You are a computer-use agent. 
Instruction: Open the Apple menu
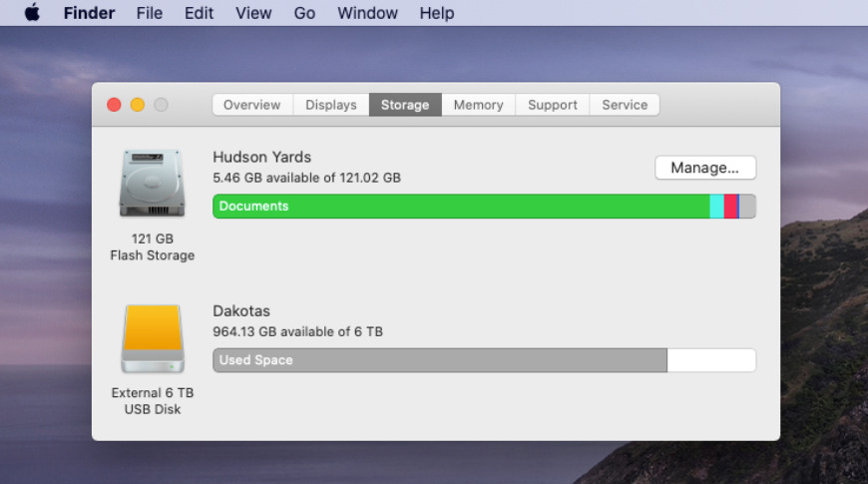32,12
